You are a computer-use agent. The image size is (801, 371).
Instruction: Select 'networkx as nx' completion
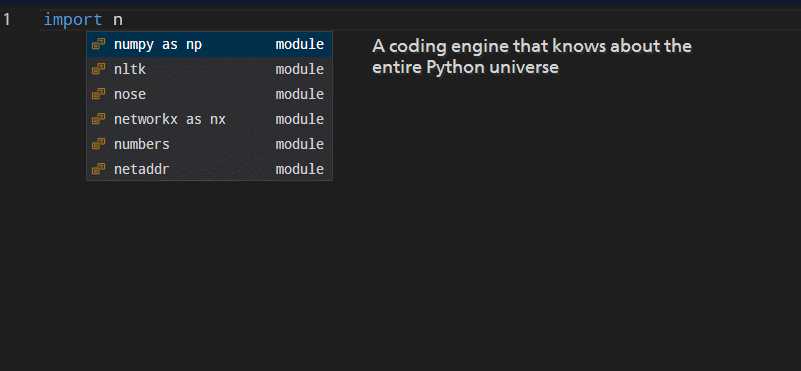click(209, 120)
